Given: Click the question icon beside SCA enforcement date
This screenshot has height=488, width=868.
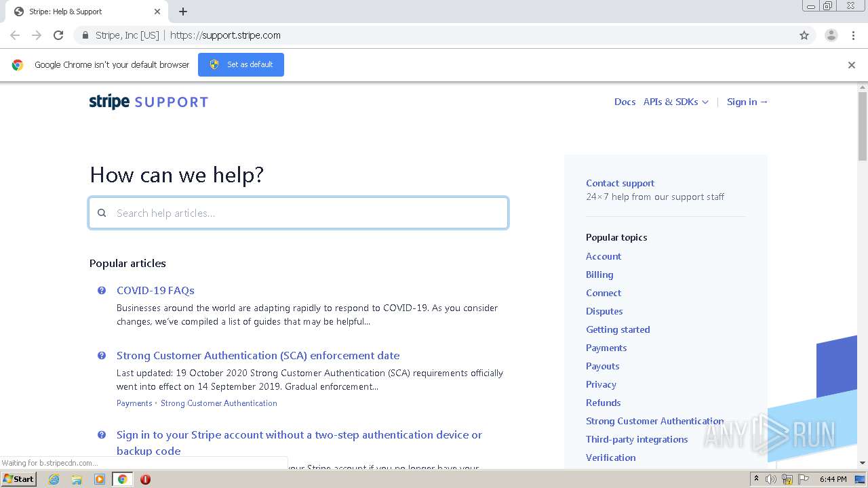Looking at the screenshot, I should tap(102, 355).
